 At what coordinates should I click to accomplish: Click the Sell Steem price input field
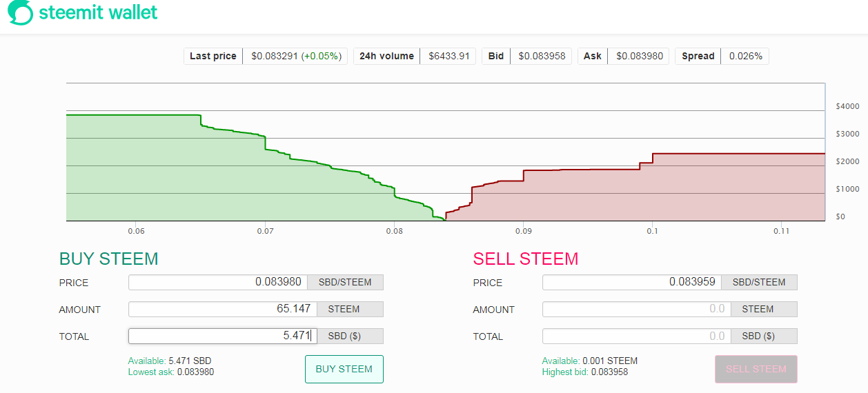coord(632,282)
